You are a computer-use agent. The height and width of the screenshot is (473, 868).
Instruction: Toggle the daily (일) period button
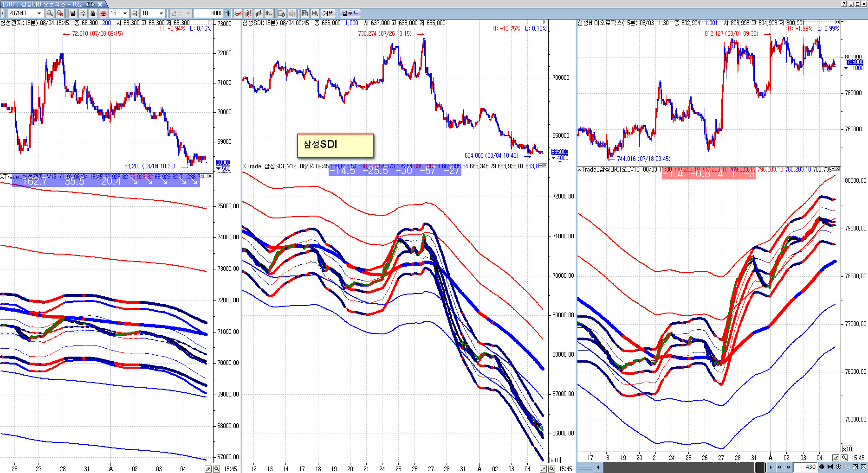(x=72, y=13)
